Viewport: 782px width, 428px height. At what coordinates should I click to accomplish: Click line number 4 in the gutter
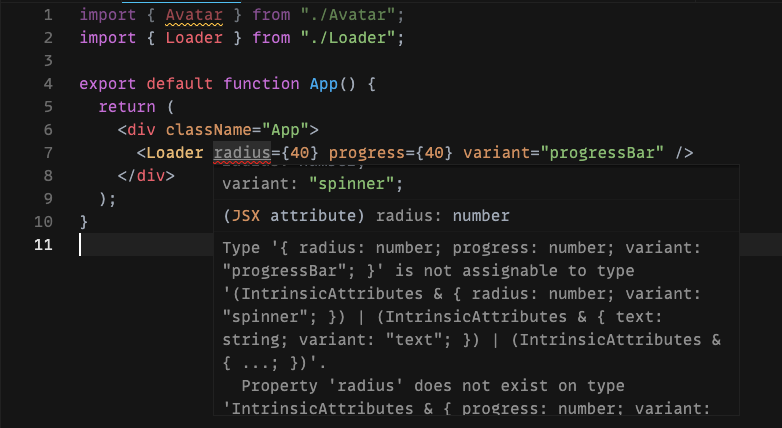[x=48, y=84]
